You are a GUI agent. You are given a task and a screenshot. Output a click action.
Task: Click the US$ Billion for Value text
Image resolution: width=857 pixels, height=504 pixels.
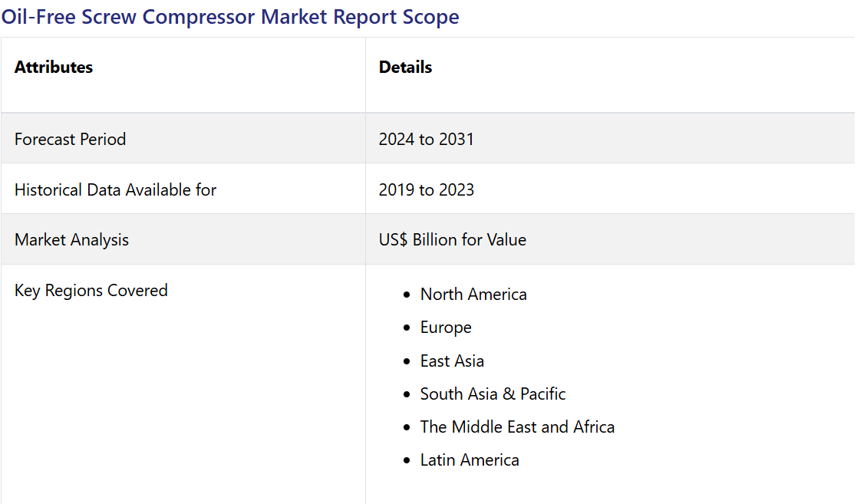point(452,240)
